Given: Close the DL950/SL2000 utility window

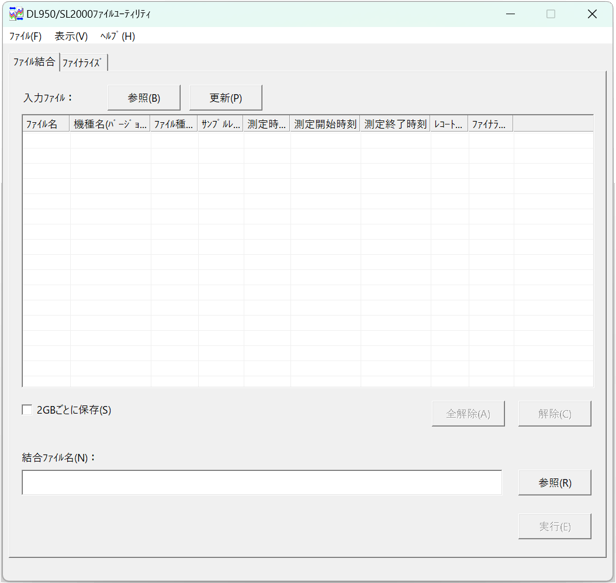Looking at the screenshot, I should [x=592, y=14].
